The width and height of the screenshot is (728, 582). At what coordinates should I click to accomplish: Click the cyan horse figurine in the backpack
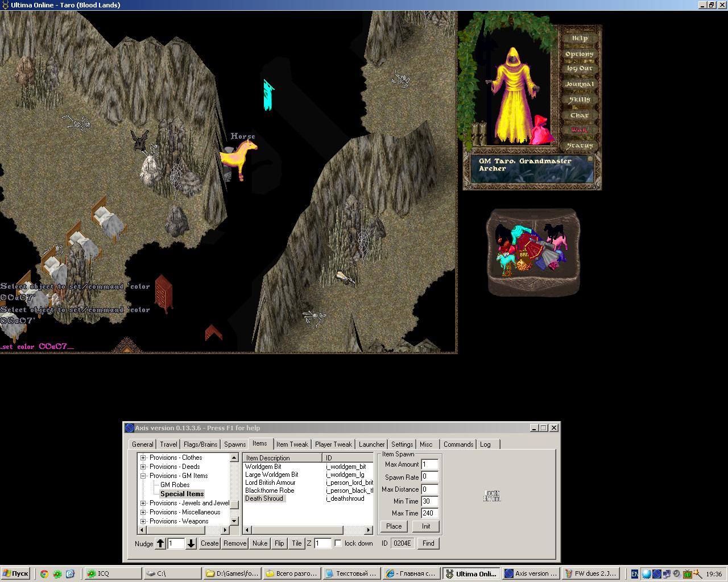point(506,264)
